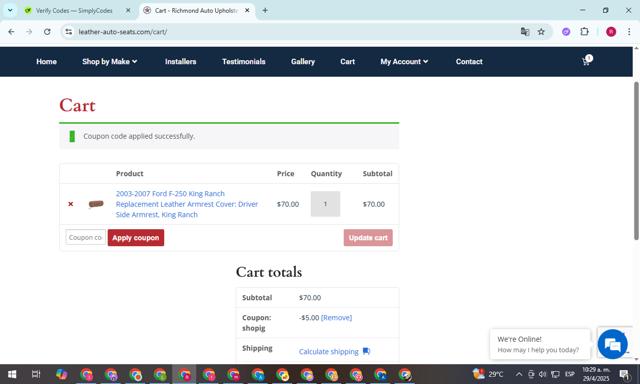The width and height of the screenshot is (640, 384).
Task: Click the coupon code input field
Action: (86, 237)
